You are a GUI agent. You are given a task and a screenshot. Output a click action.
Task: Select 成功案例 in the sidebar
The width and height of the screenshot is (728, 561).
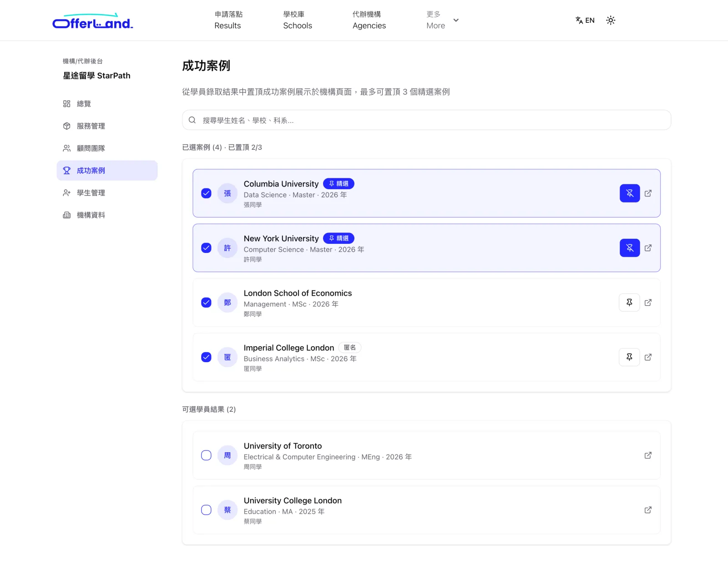(x=107, y=171)
